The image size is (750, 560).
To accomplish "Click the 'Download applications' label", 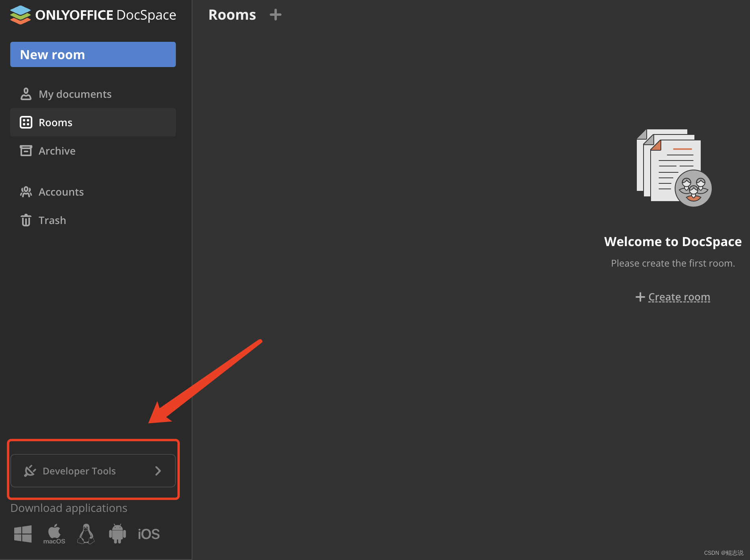I will pyautogui.click(x=69, y=508).
